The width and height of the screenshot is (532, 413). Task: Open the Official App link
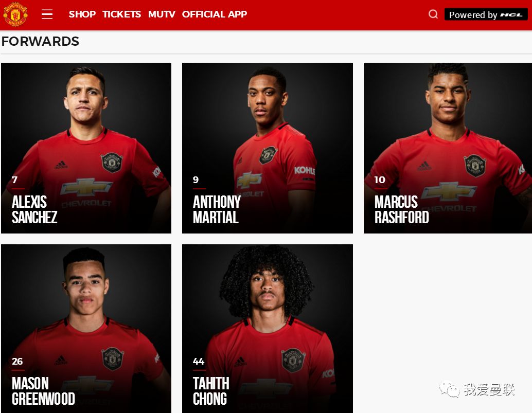(215, 14)
